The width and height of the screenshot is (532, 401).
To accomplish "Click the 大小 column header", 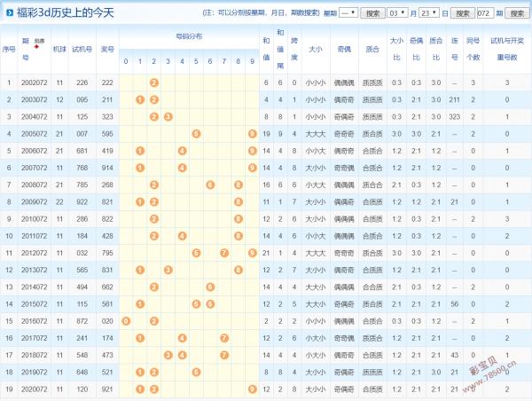I will point(315,50).
